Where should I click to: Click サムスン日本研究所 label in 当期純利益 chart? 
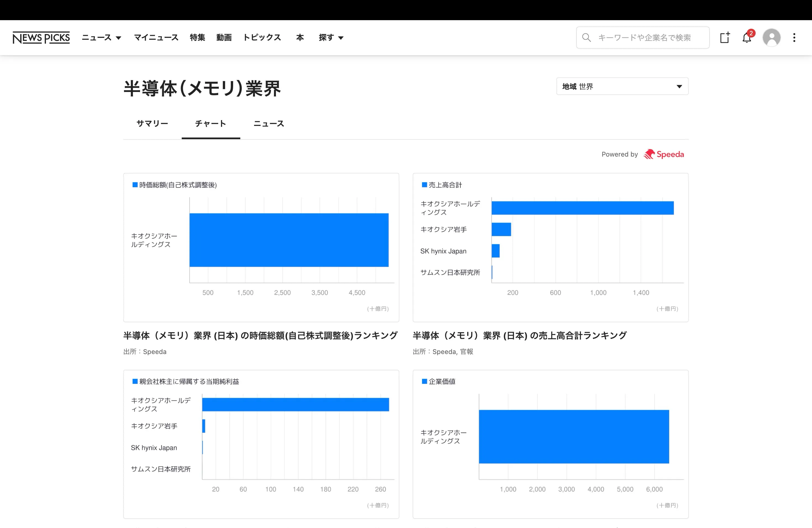[x=161, y=469]
